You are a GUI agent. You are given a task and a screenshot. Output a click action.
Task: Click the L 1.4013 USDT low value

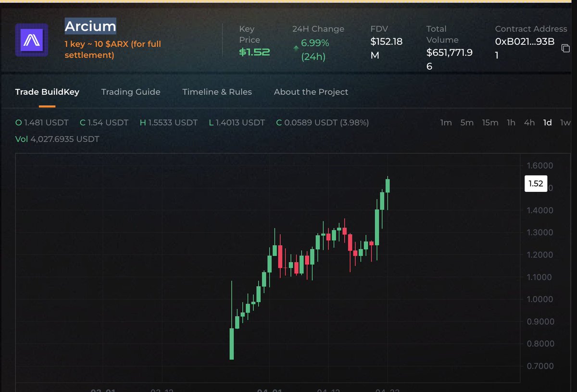tap(237, 123)
